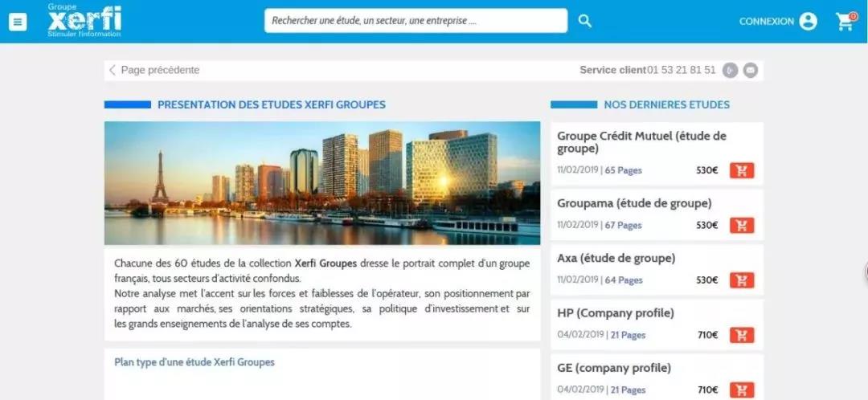Click the phone icon beside service client number
This screenshot has width=868, height=400.
730,70
